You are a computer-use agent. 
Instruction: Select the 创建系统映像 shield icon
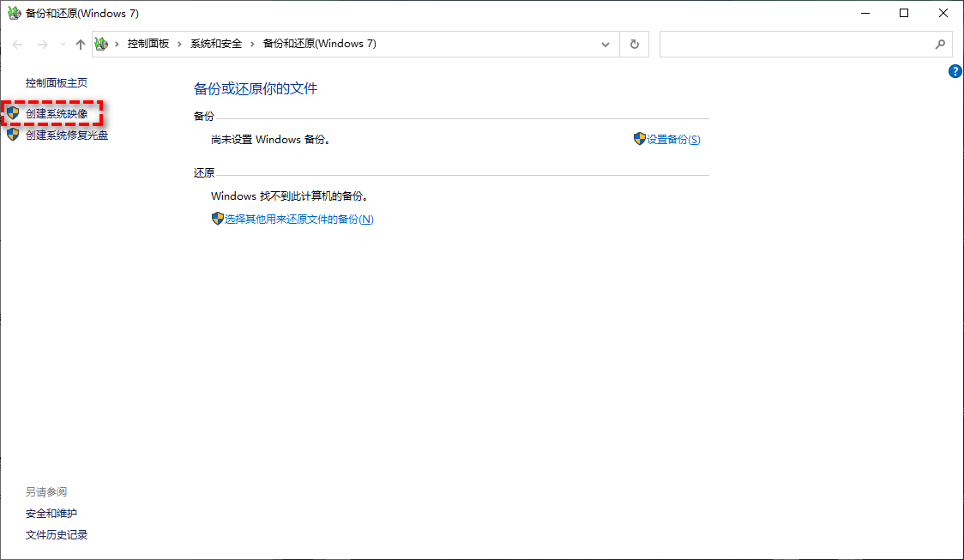click(x=11, y=113)
